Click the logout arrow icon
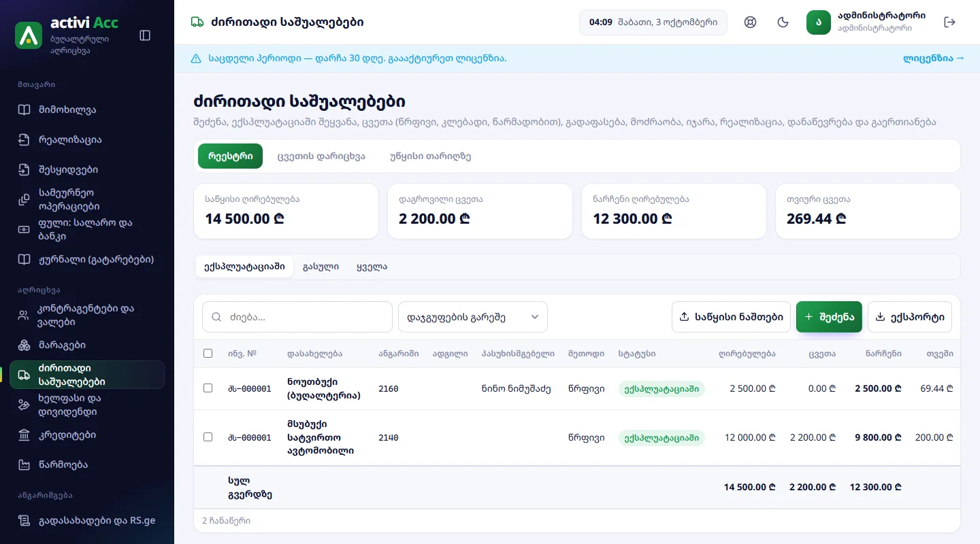The image size is (980, 544). click(x=950, y=22)
